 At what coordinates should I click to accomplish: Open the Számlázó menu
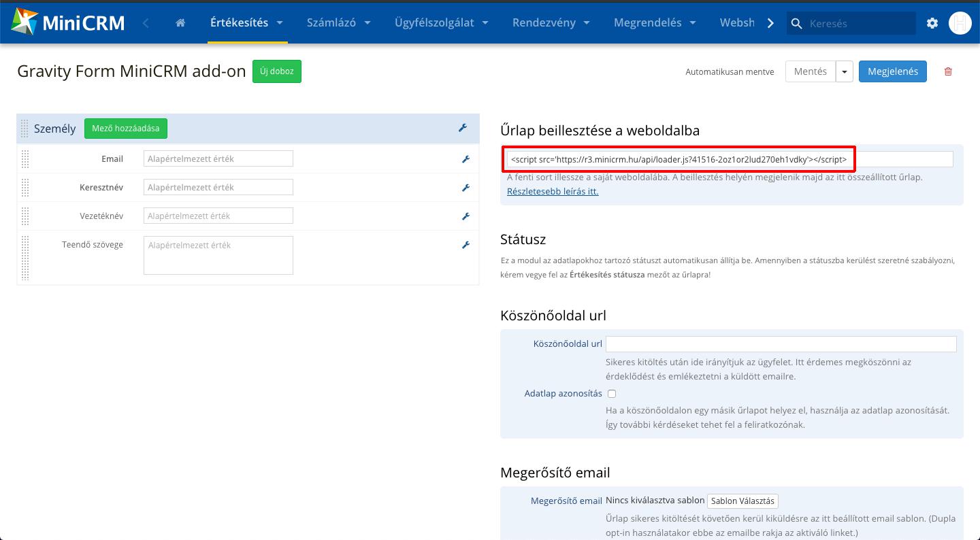coord(339,22)
